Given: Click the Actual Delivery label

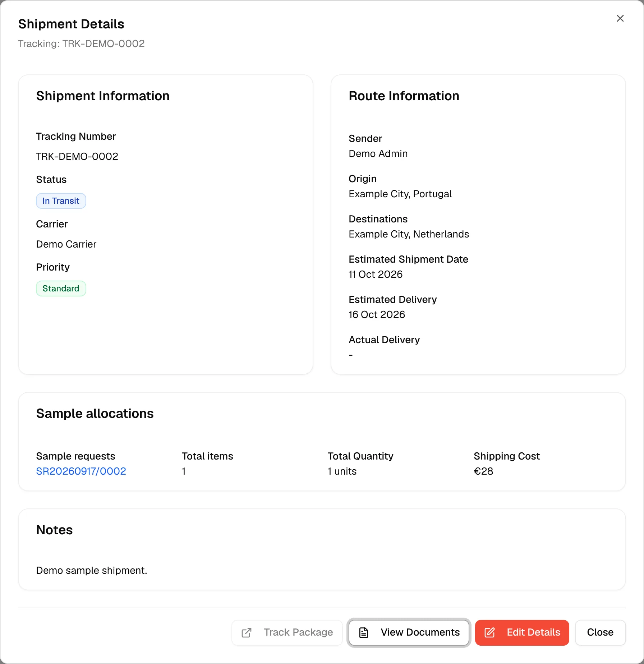Looking at the screenshot, I should click(x=385, y=340).
